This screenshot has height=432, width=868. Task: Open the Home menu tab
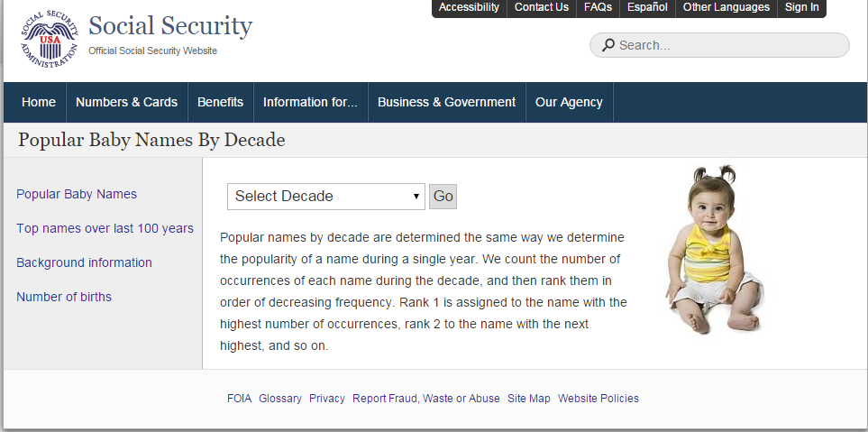(x=39, y=102)
